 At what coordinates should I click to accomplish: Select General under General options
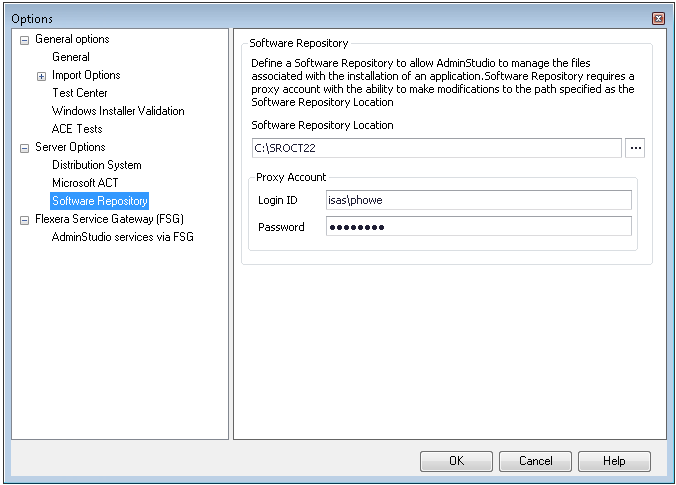(70, 57)
